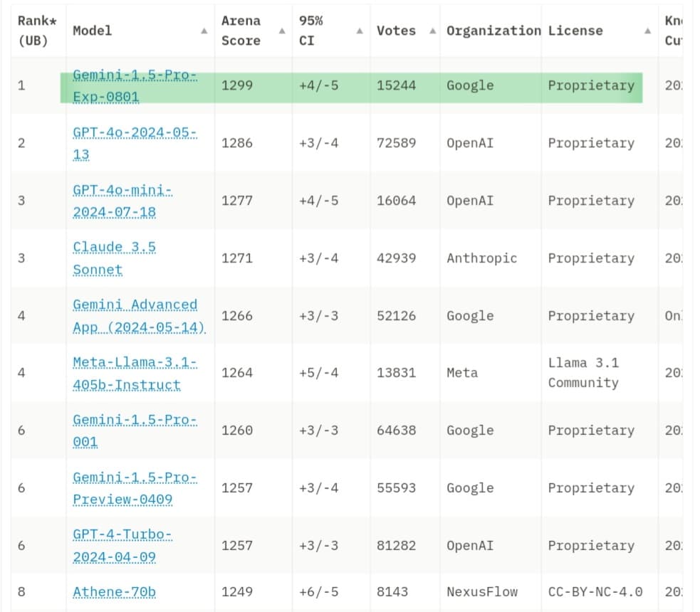Select the CC-BY-NC-4.0 license cell
Screen dimensions: 700x612
595,591
